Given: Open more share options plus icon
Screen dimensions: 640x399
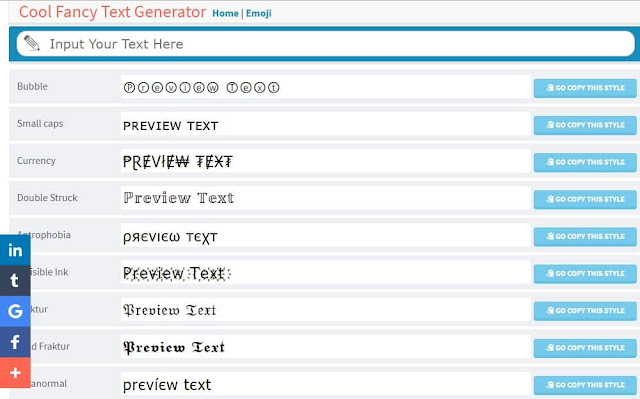Looking at the screenshot, I should [x=15, y=372].
